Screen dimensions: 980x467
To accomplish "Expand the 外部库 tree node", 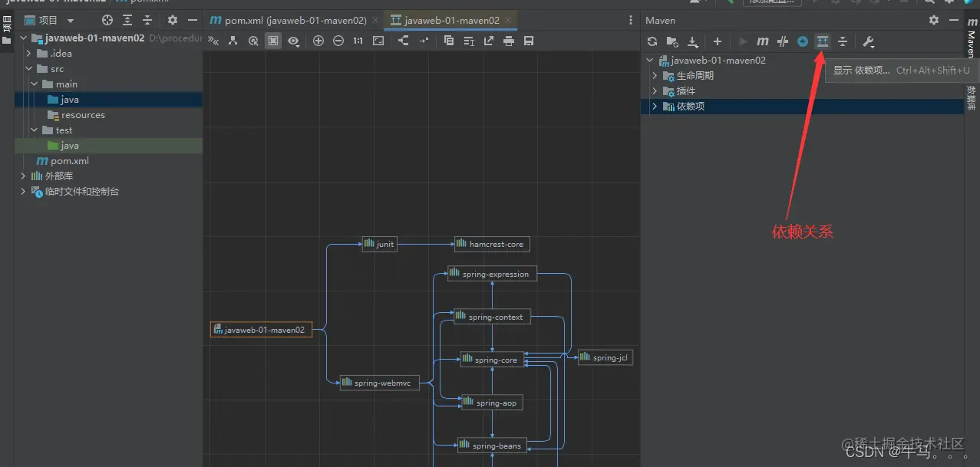I will [x=24, y=176].
